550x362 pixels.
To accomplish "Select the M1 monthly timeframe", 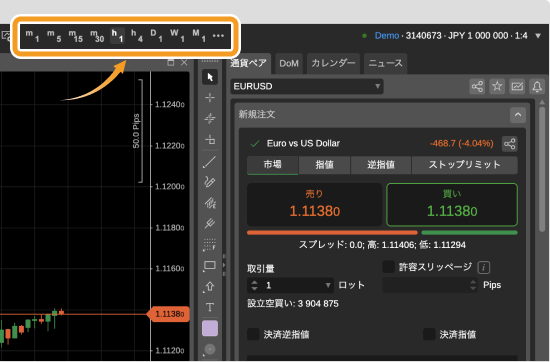I will click(x=199, y=36).
